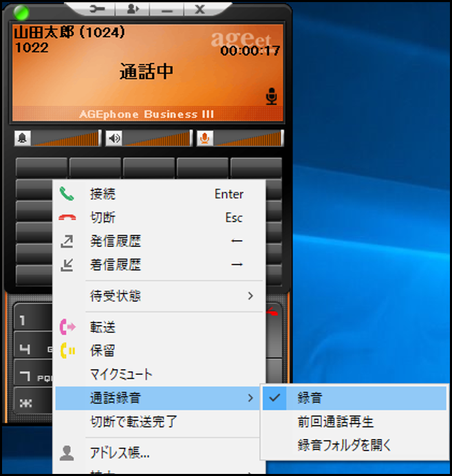Image resolution: width=452 pixels, height=476 pixels.
Task: Click first blank function key in top row
Action: click(x=41, y=167)
